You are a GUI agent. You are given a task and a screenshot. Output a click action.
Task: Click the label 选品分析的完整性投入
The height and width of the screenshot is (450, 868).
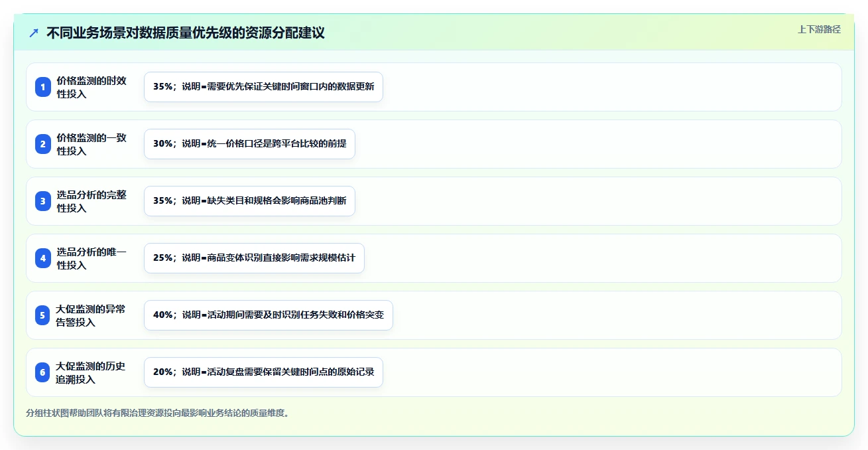(92, 201)
